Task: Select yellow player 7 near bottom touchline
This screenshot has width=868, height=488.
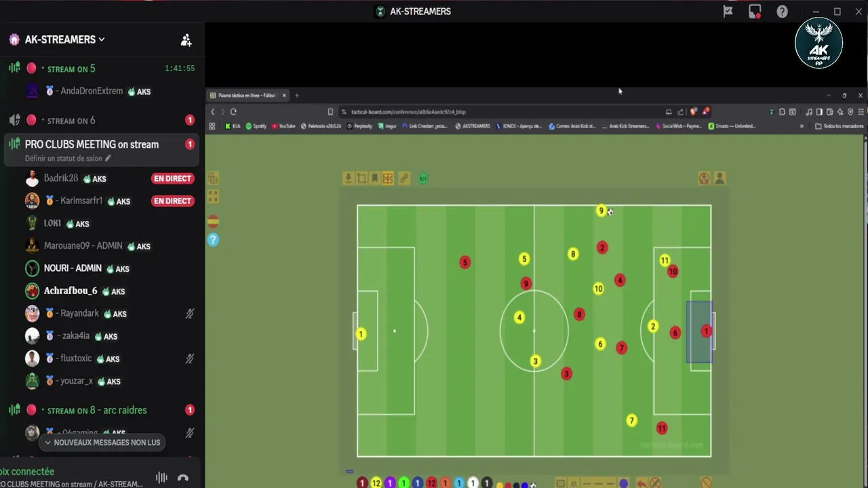Action: (631, 421)
